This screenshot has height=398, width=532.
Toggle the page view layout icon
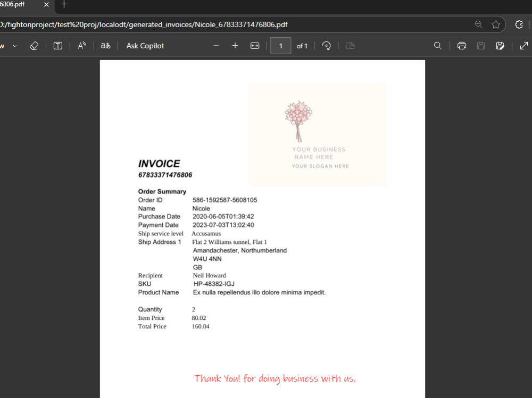pos(350,46)
